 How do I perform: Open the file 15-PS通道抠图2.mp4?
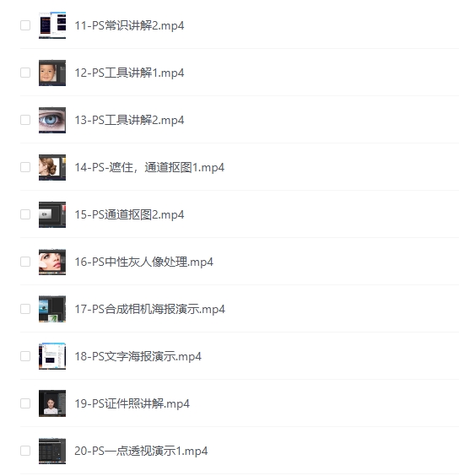[129, 214]
